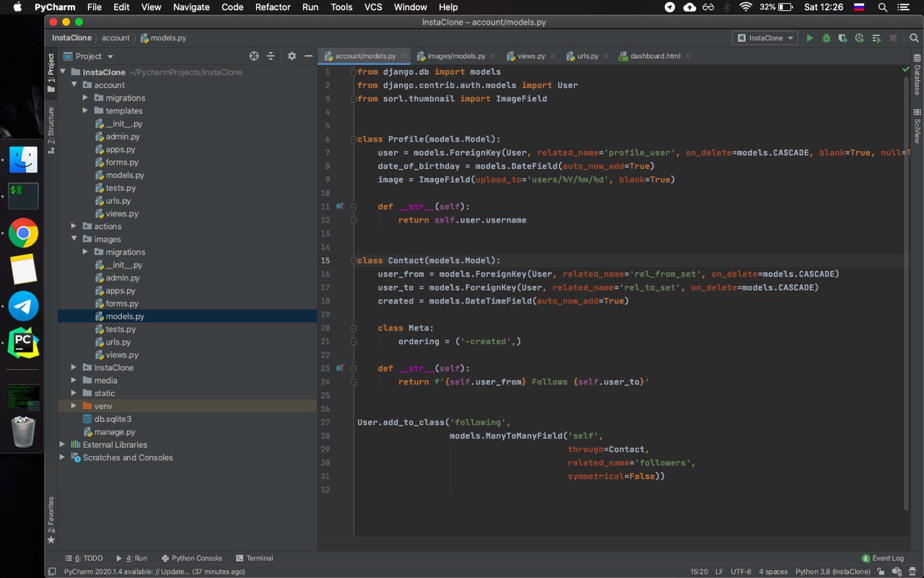Collapse the account folder in the tree

74,85
